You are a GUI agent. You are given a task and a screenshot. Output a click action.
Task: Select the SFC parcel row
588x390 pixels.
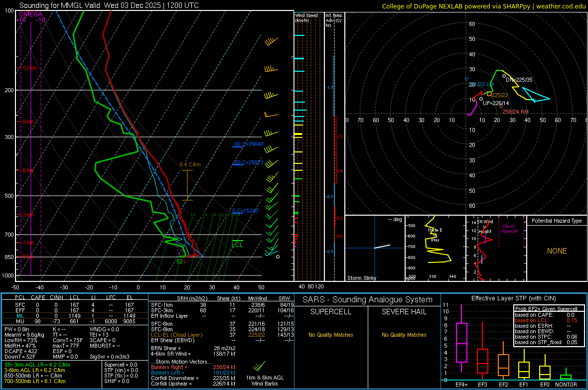click(74, 305)
